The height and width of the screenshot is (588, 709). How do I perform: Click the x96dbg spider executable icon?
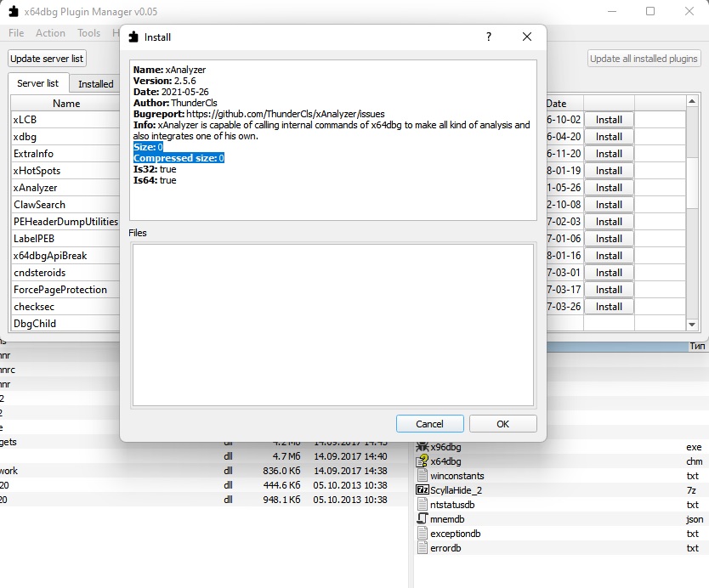click(x=422, y=445)
